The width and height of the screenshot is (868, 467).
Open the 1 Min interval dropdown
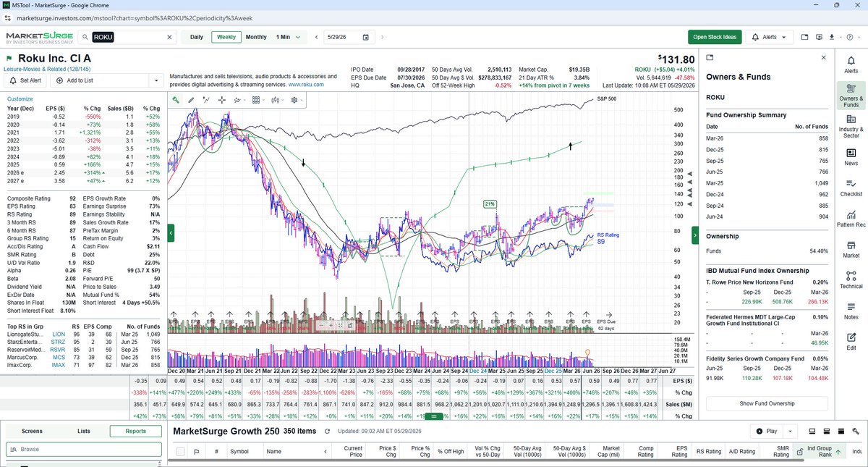(288, 37)
